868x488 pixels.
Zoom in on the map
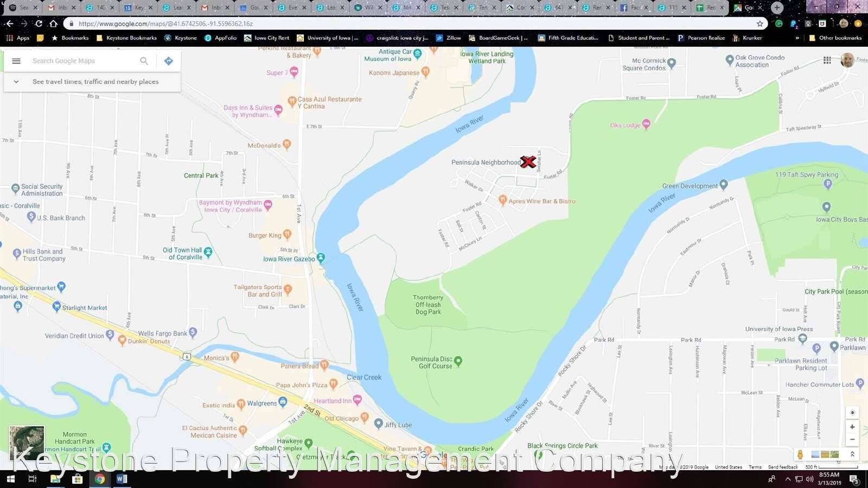coord(852,427)
